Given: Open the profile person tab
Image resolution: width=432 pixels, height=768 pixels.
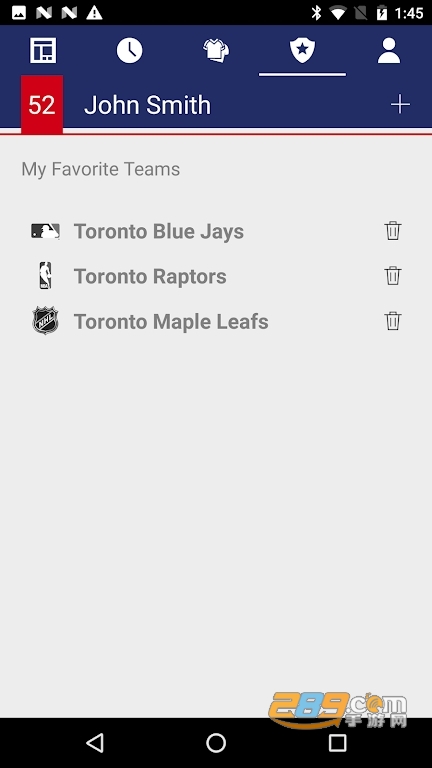Looking at the screenshot, I should (x=389, y=50).
